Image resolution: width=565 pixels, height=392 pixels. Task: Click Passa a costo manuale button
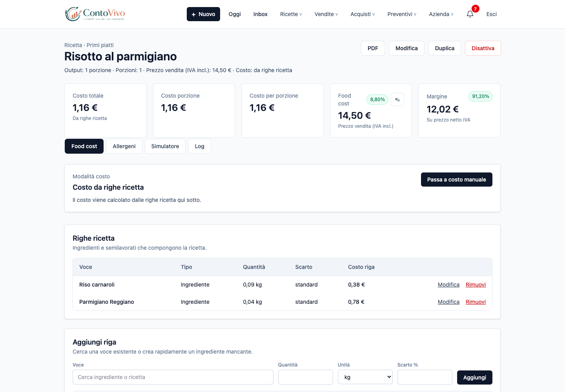[x=457, y=180]
